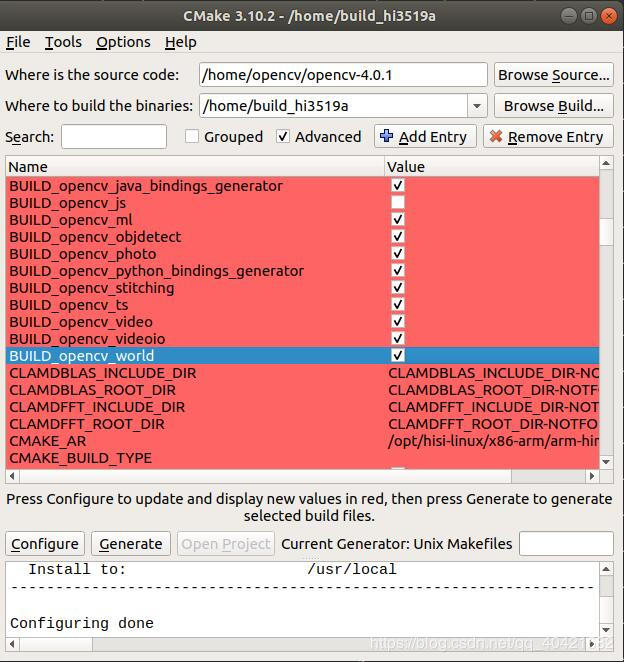Enable the Grouped checkbox
Image resolution: width=624 pixels, height=662 pixels.
(192, 136)
